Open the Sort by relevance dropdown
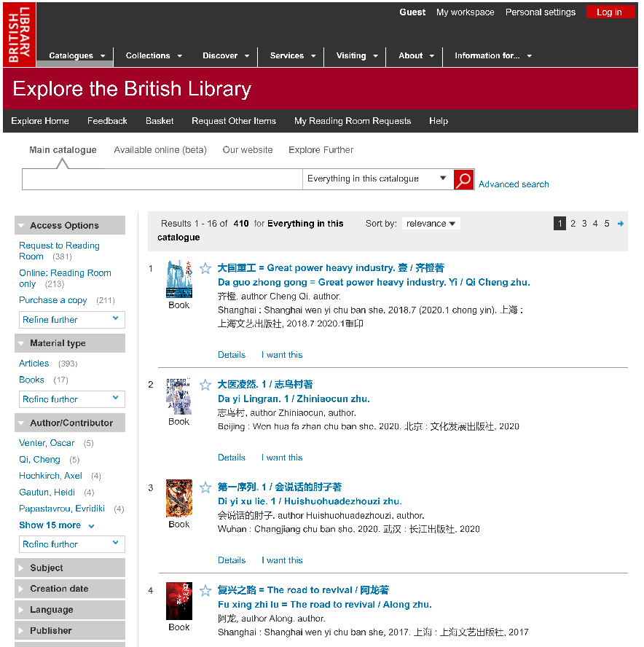 (x=431, y=224)
